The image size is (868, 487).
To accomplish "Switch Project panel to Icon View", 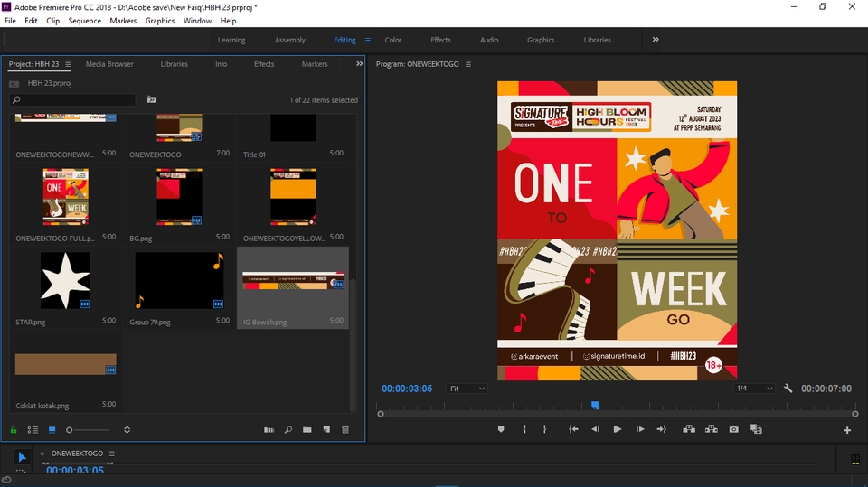I will point(52,430).
